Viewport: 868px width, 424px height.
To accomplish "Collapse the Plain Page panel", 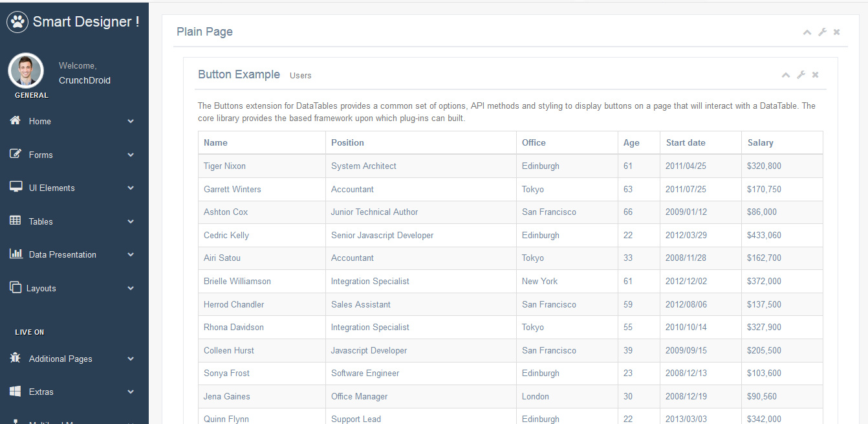I will 807,32.
